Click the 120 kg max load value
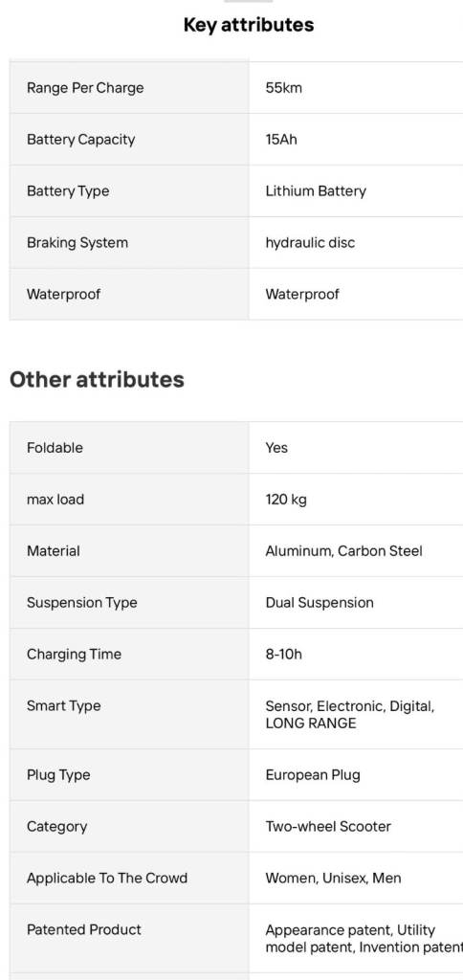 click(x=286, y=500)
